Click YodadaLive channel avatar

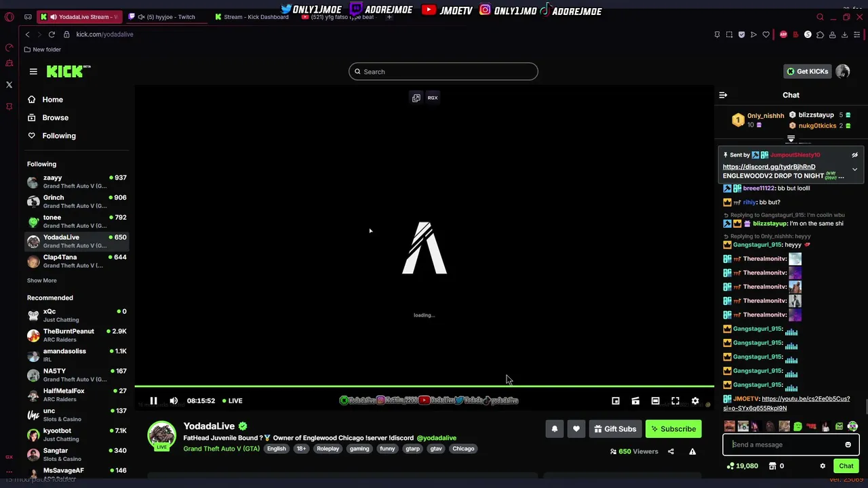coord(162,436)
